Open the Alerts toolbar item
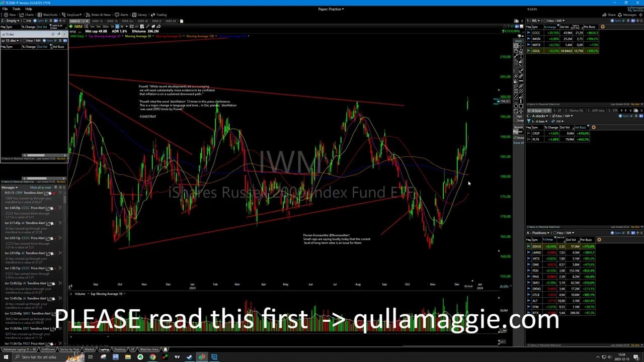Screen dimensions: 644x362 coord(121,15)
